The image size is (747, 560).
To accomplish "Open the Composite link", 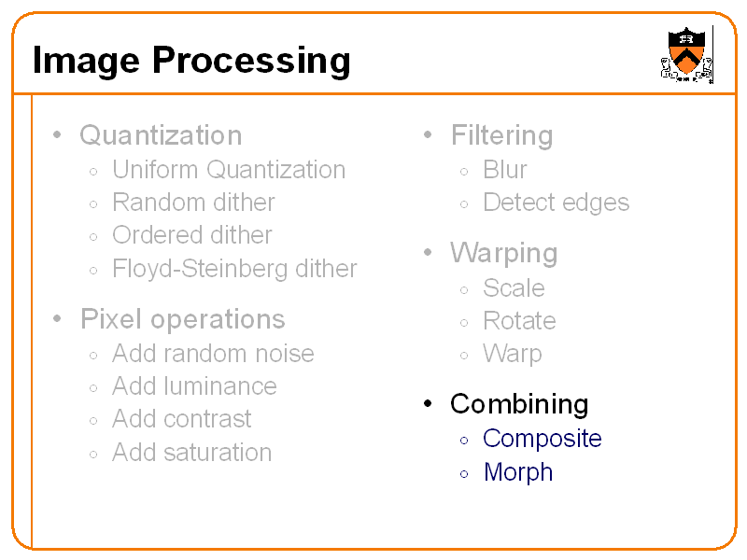I will click(543, 439).
